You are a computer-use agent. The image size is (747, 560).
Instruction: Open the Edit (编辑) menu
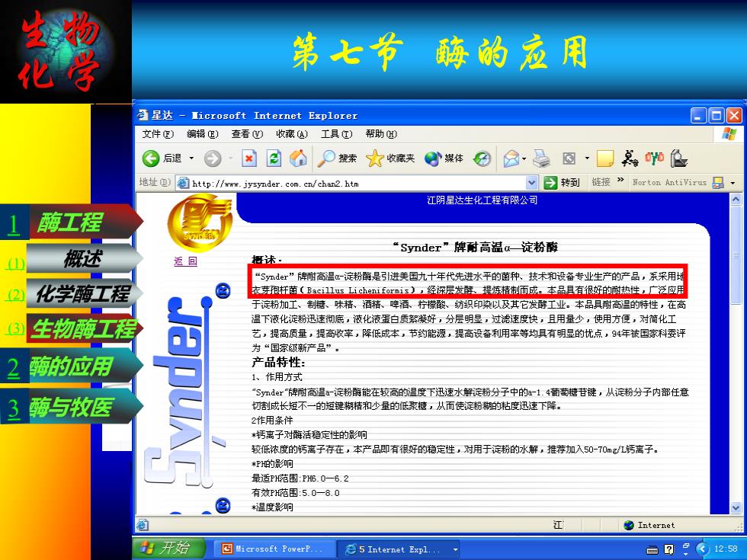click(203, 134)
